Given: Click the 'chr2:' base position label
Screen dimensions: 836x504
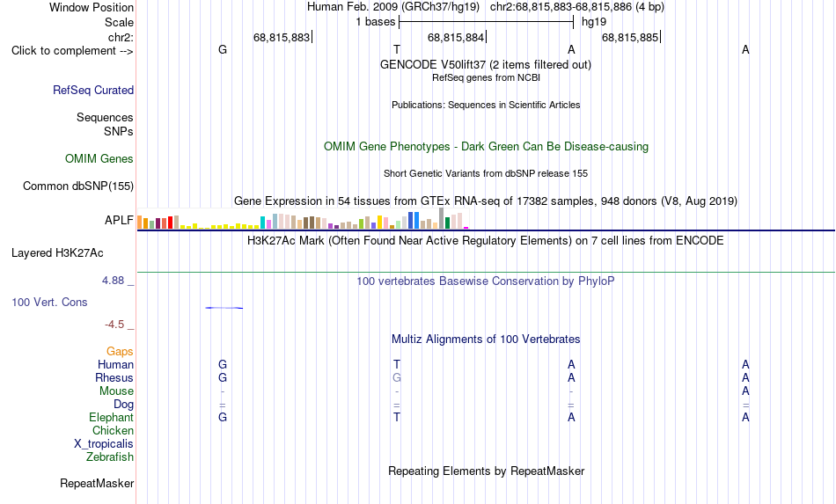Looking at the screenshot, I should tap(121, 37).
